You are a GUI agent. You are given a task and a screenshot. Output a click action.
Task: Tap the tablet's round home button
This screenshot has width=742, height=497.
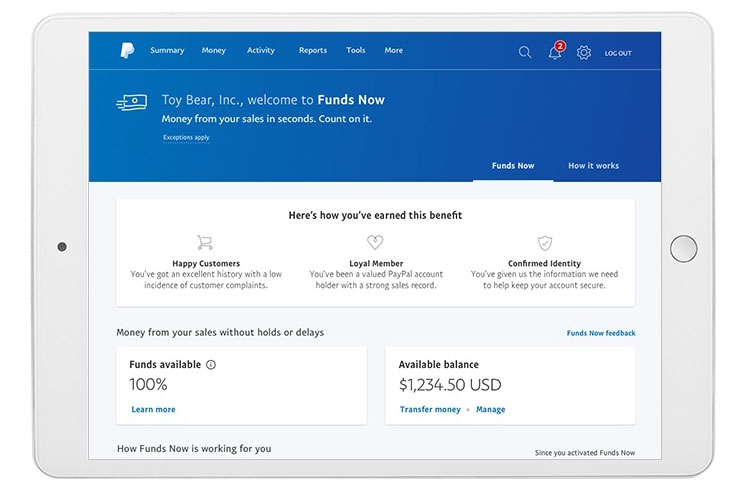pos(683,248)
